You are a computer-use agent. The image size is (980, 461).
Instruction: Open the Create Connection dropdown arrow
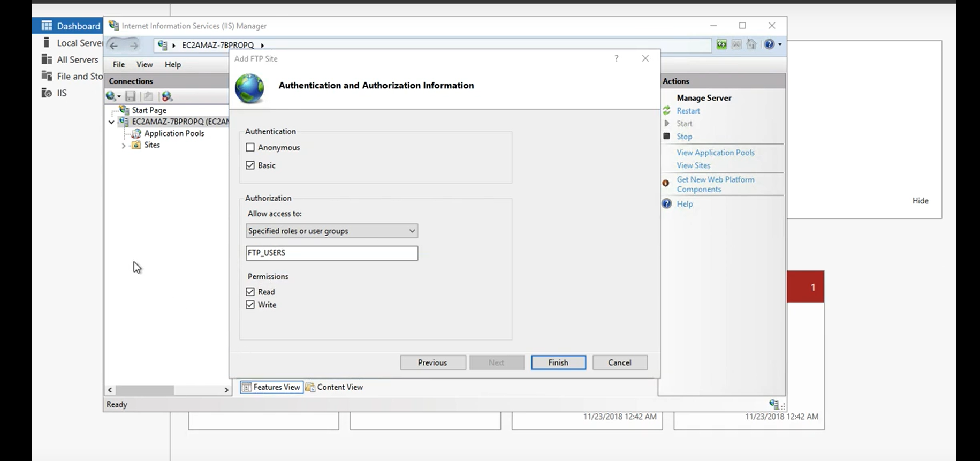pyautogui.click(x=119, y=96)
